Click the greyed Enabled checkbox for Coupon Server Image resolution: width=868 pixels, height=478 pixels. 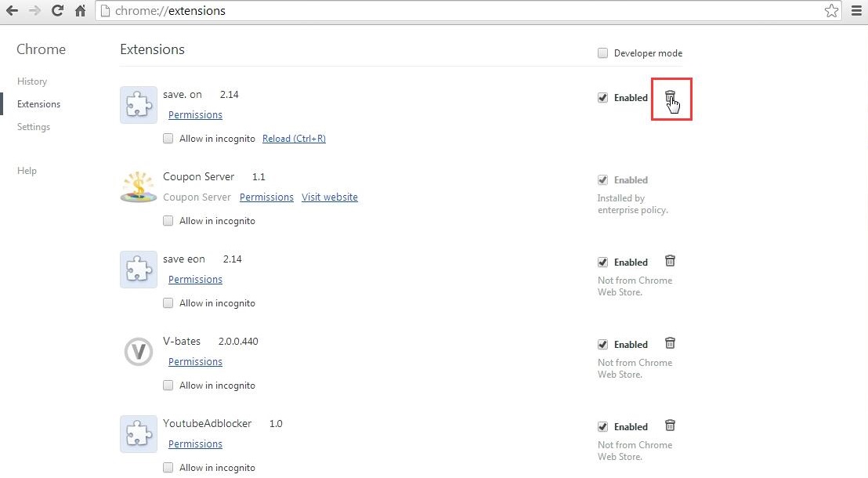603,180
